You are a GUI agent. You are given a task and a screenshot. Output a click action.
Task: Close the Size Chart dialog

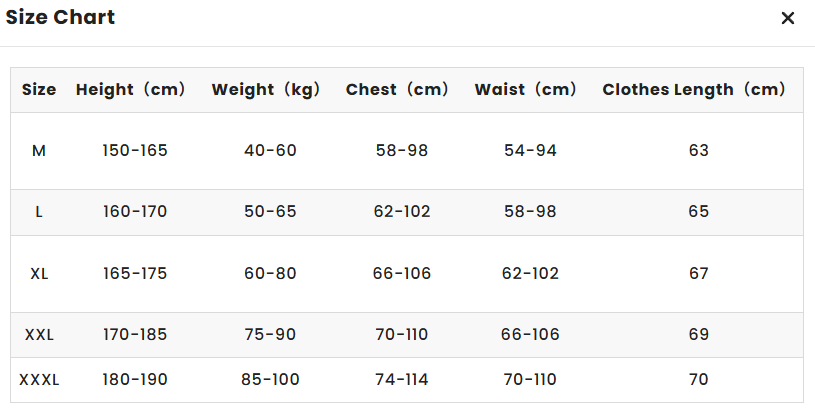(787, 18)
